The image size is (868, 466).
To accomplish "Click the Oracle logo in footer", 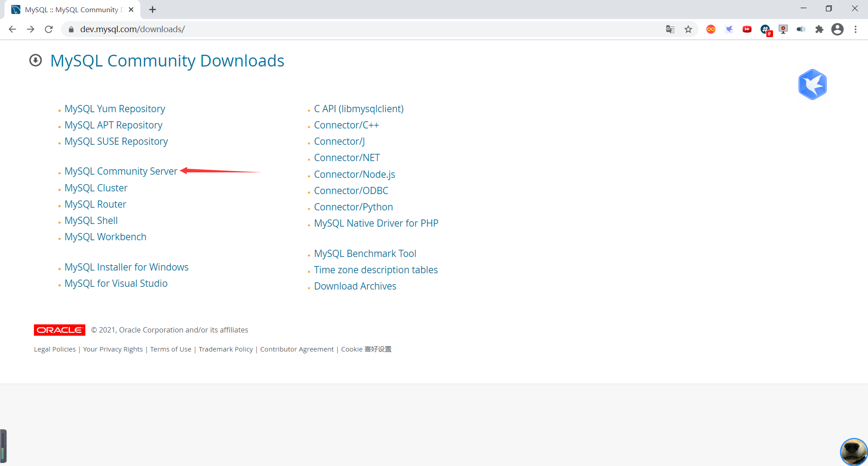I will point(59,330).
